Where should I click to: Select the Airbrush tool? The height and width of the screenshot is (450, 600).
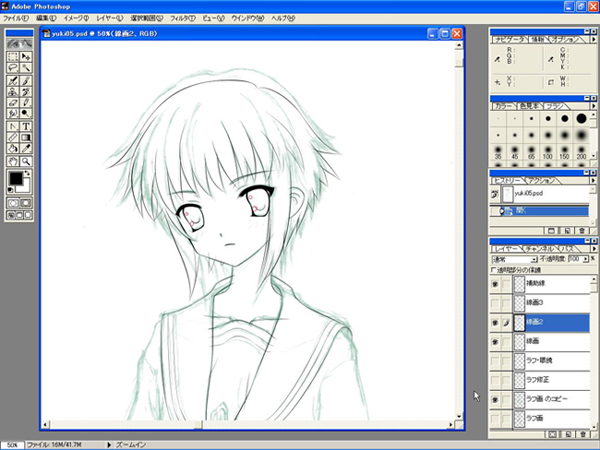13,81
